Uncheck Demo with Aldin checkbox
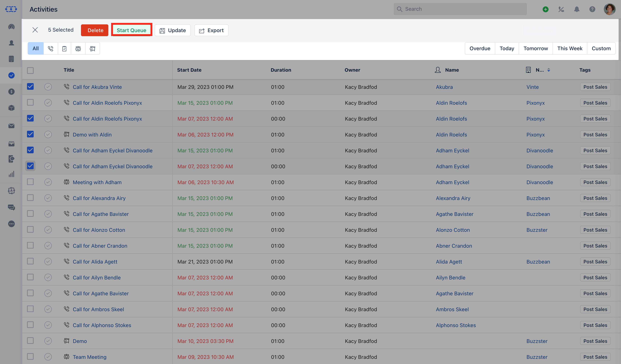621x364 pixels. coord(30,134)
